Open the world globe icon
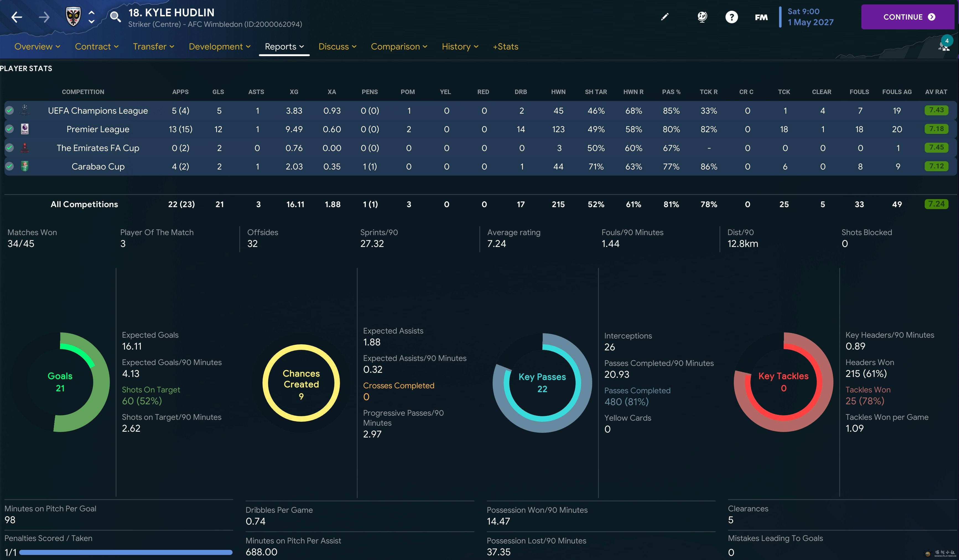The height and width of the screenshot is (560, 959). click(702, 17)
